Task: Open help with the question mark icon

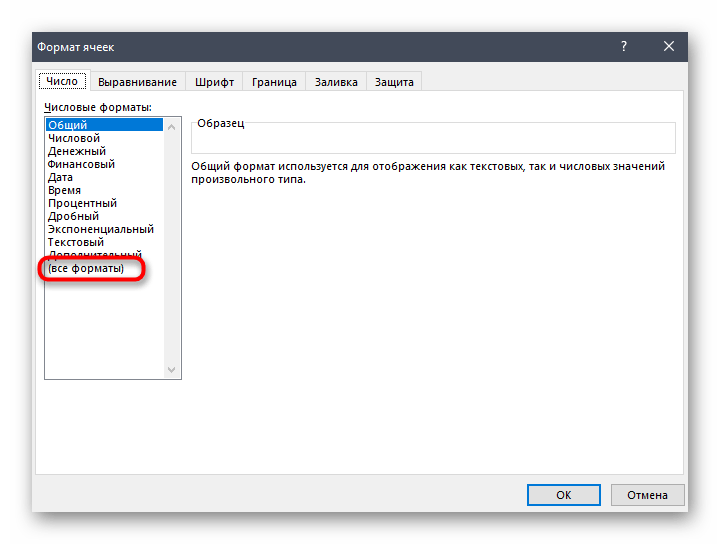Action: point(624,46)
